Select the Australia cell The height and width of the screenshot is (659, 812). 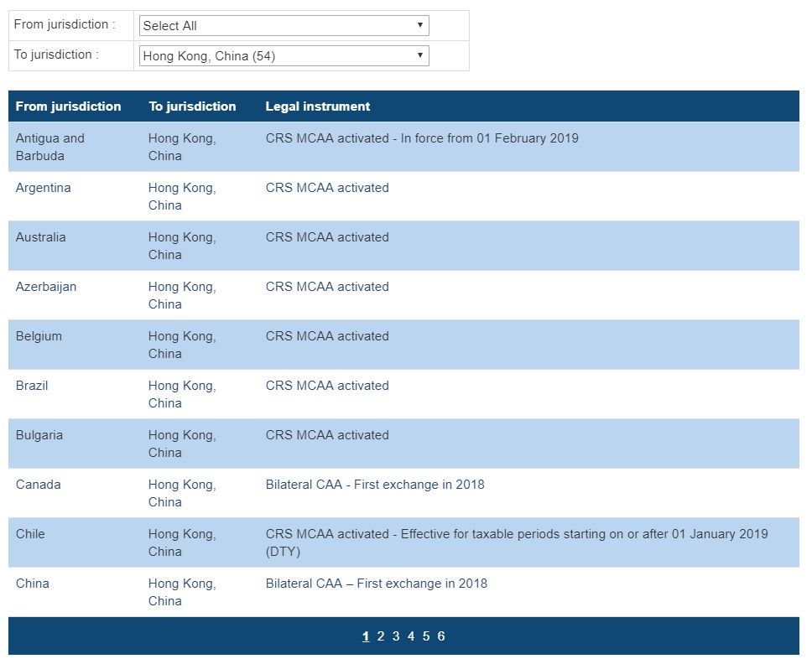pos(40,237)
